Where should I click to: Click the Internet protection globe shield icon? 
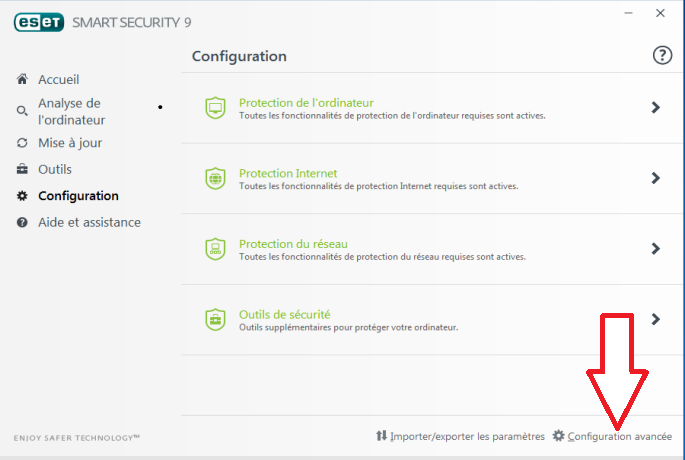coord(215,179)
